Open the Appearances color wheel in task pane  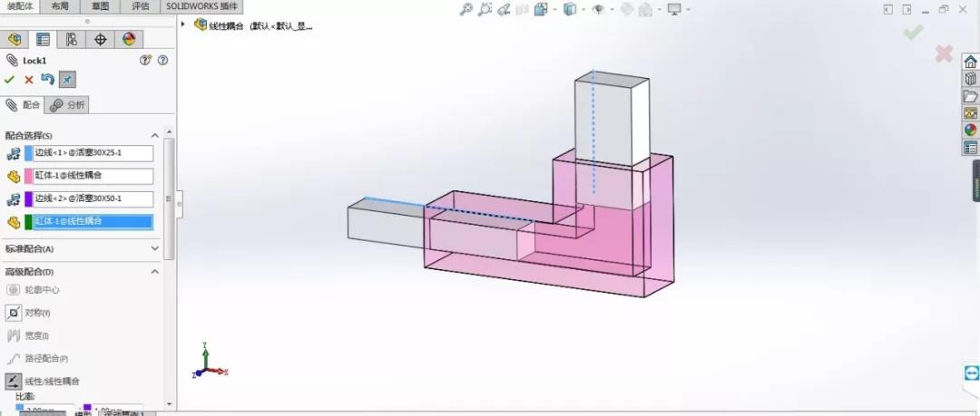click(x=970, y=130)
